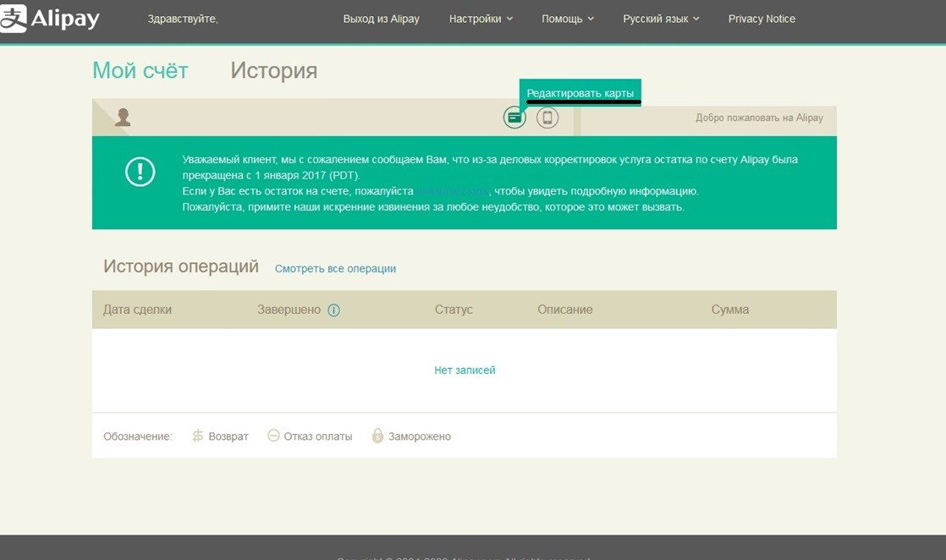Expand the Помощь dropdown menu
The image size is (946, 560).
[568, 19]
